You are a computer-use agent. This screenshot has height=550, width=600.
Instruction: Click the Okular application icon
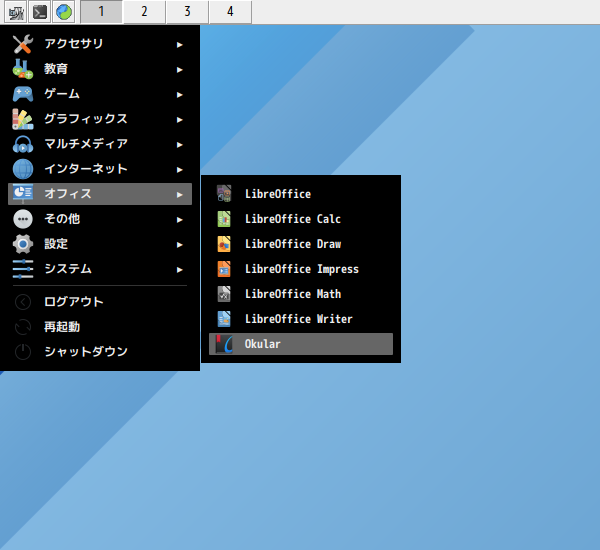click(x=224, y=344)
